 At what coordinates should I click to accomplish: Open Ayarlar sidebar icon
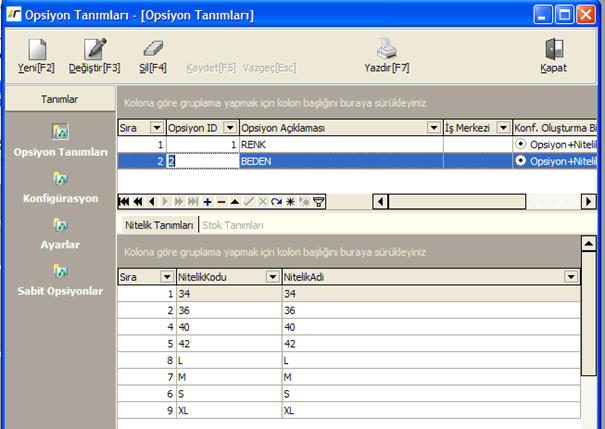(61, 225)
